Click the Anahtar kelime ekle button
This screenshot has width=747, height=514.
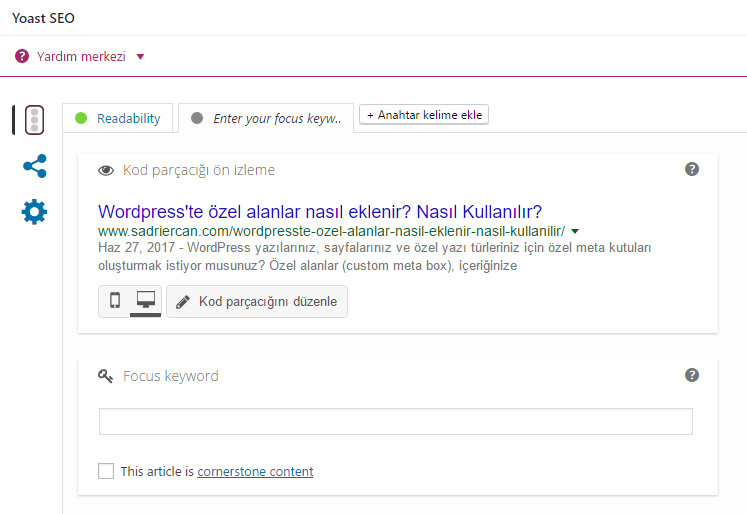tap(424, 115)
